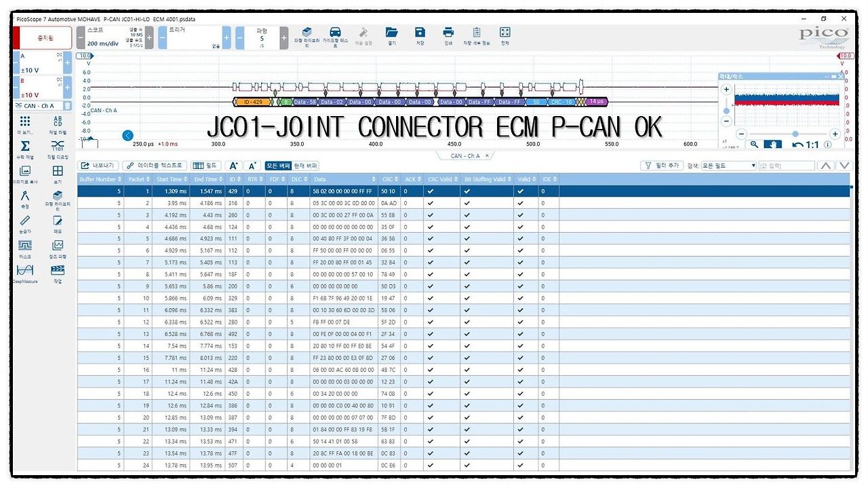Go to previous search result up arrow
This screenshot has height=488, width=868.
(x=825, y=166)
